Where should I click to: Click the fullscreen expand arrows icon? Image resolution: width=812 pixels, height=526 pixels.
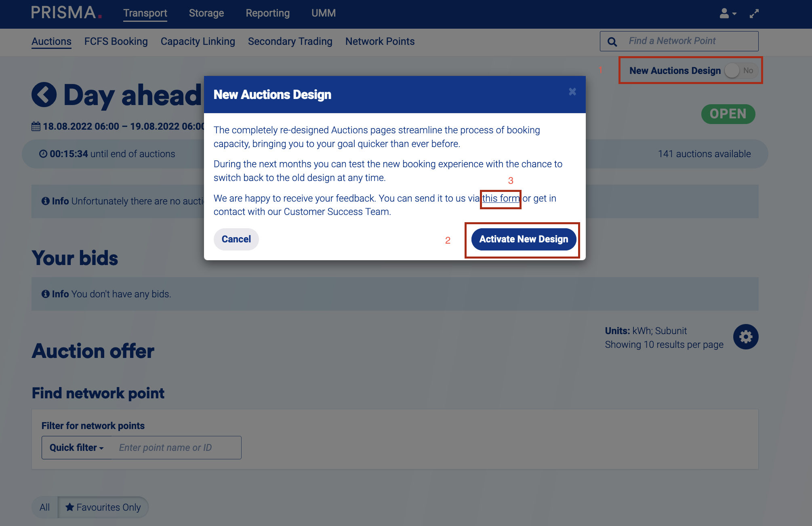coord(754,14)
